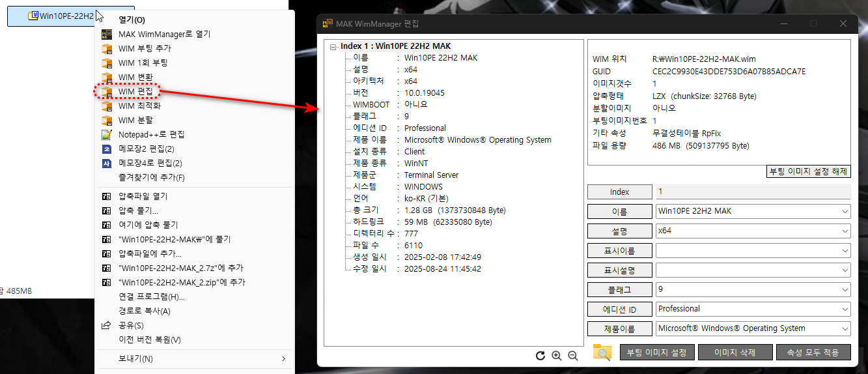868x374 pixels.
Task: Click the box icon next to WIM 부팅 추가
Action: pos(107,48)
